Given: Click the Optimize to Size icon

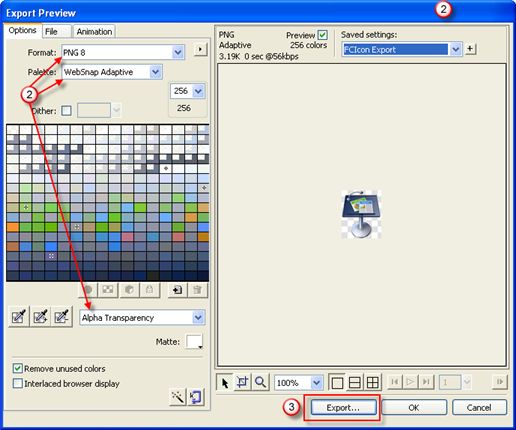Looking at the screenshot, I should [195, 397].
